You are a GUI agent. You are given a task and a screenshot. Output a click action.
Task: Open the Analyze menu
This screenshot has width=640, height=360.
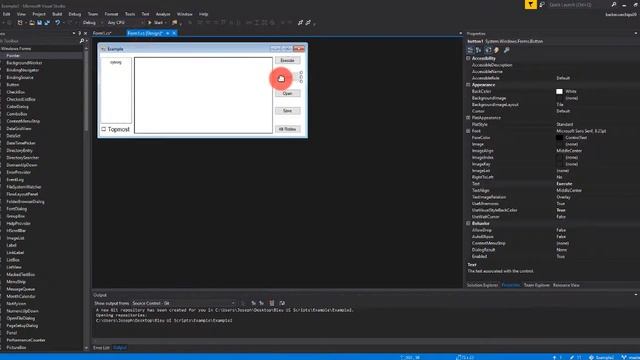pyautogui.click(x=163, y=14)
